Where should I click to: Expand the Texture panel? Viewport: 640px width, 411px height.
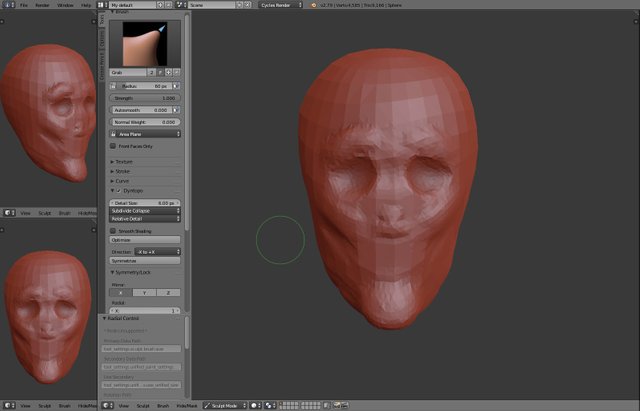coord(123,161)
